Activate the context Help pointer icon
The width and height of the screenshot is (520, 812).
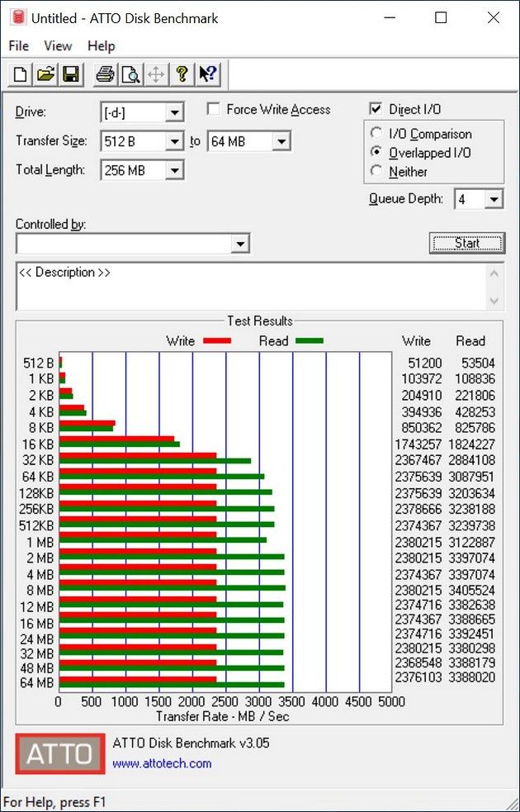click(208, 74)
